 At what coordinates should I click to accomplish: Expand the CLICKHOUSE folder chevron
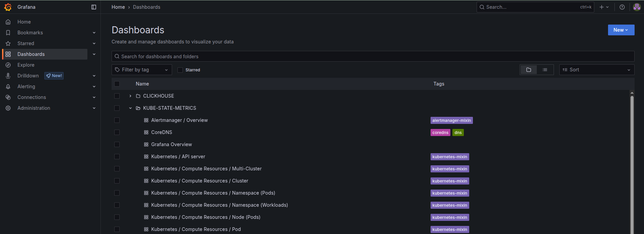pos(130,96)
